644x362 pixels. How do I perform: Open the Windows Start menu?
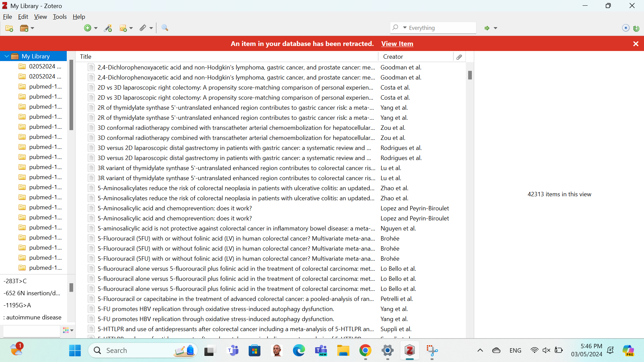tap(75, 351)
